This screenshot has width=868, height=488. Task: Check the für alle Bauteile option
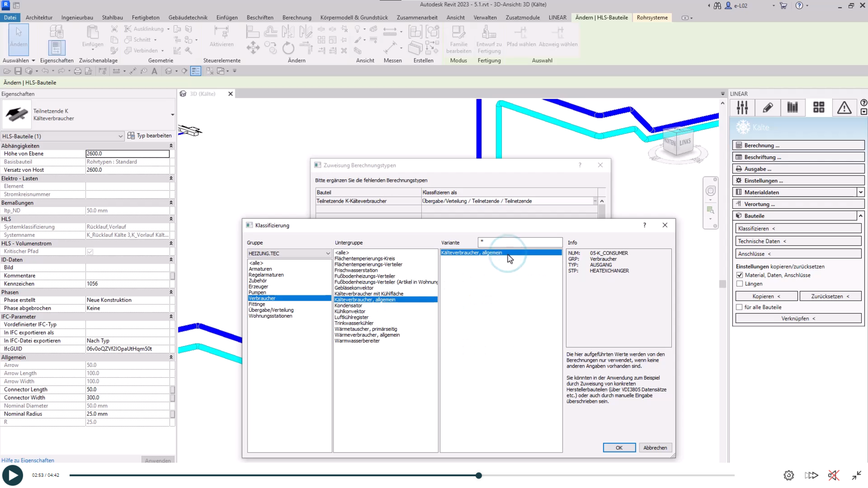click(739, 307)
